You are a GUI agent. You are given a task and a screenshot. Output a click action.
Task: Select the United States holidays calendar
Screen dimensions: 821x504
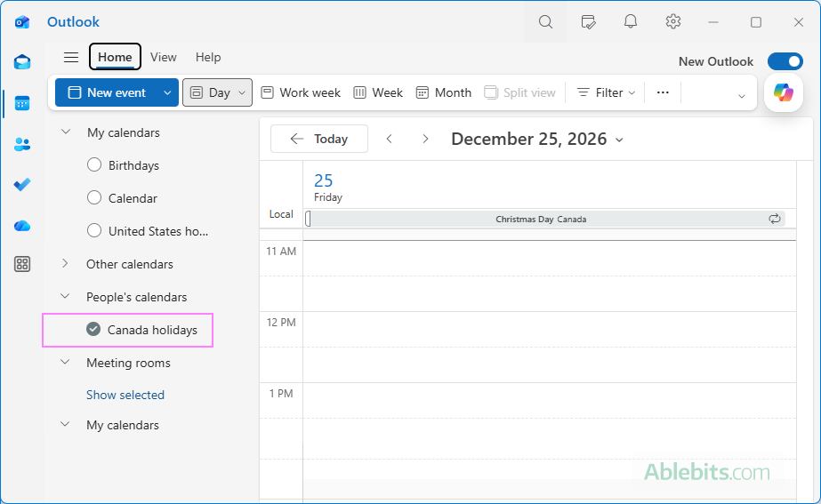click(x=94, y=230)
